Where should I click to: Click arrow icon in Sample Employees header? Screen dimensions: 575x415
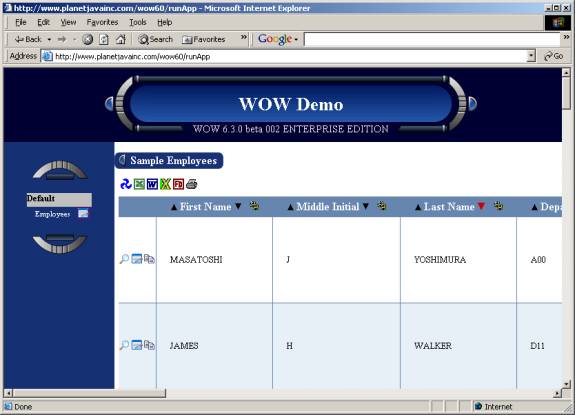click(x=122, y=160)
